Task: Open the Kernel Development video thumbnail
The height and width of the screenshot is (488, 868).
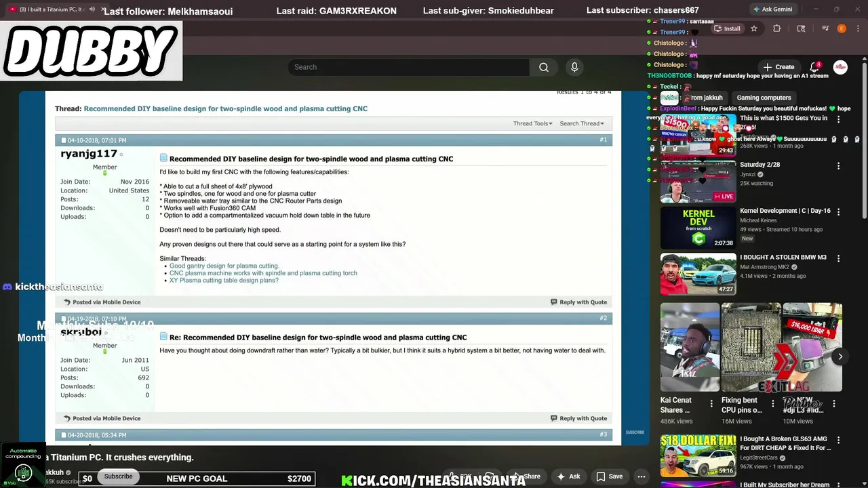Action: tap(698, 228)
